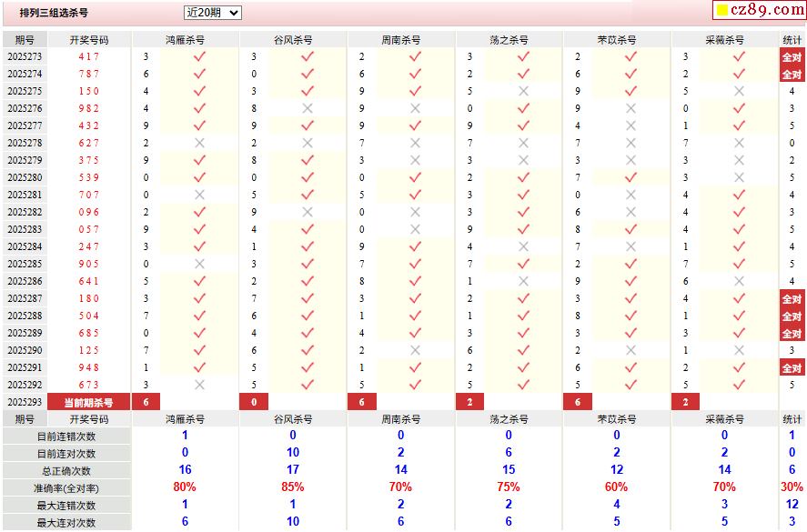Click the period number 2025293
This screenshot has width=807, height=532.
click(x=25, y=402)
